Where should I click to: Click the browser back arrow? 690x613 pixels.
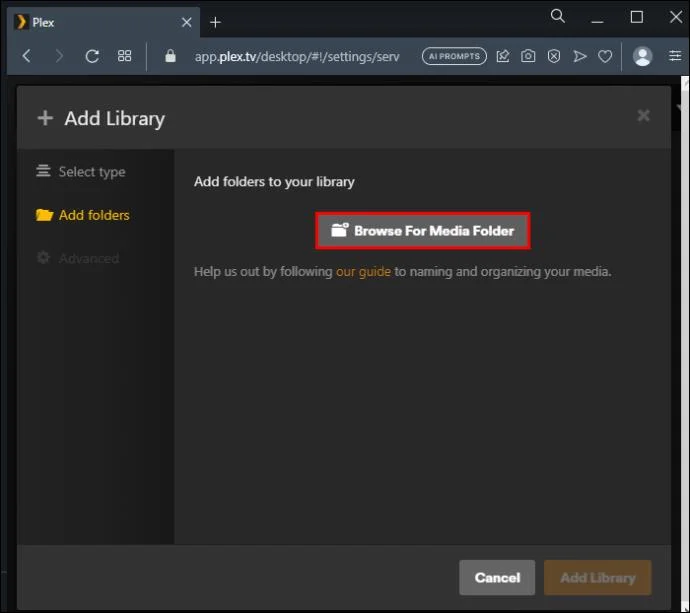(27, 56)
